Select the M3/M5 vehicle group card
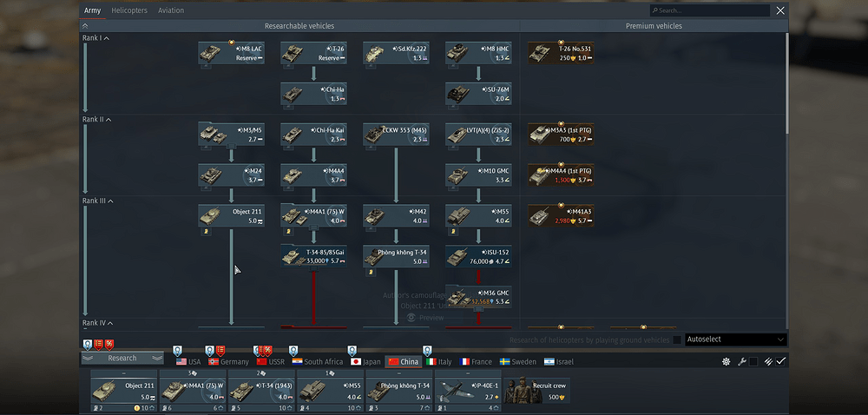The height and width of the screenshot is (415, 868). click(x=232, y=135)
